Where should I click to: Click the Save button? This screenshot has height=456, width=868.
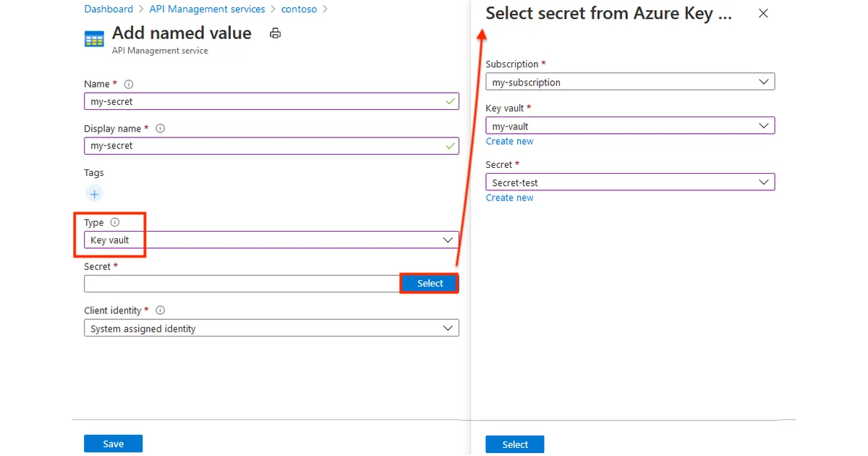click(x=113, y=444)
